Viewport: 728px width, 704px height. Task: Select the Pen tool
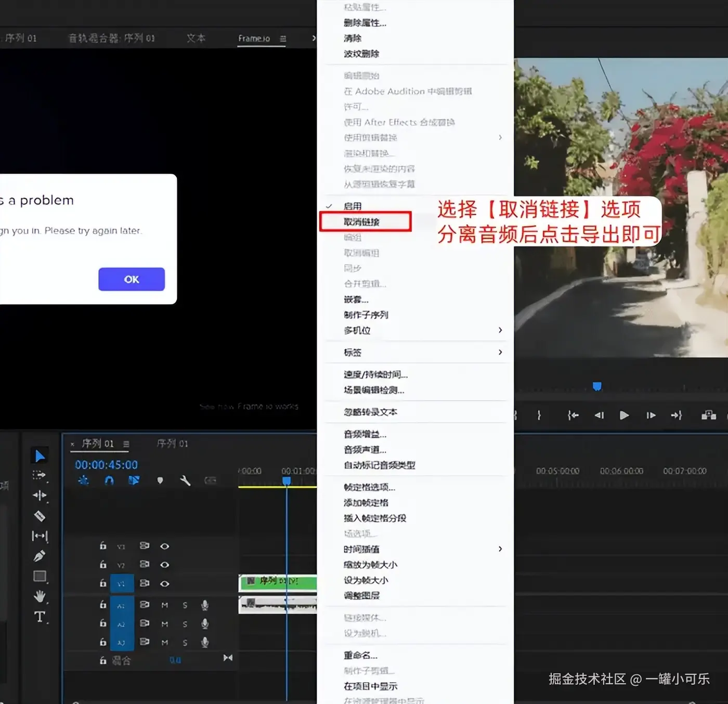[40, 556]
